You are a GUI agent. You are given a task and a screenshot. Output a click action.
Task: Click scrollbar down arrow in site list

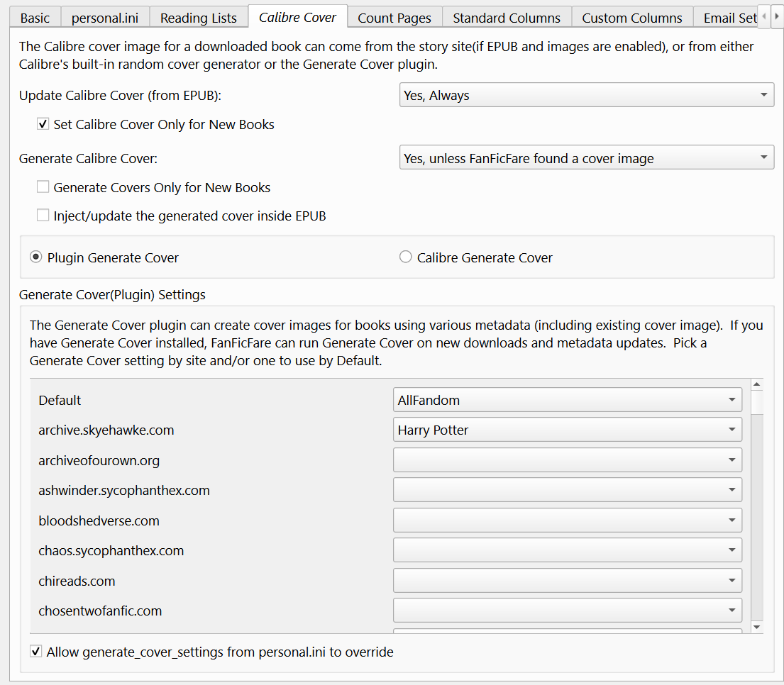click(x=756, y=627)
